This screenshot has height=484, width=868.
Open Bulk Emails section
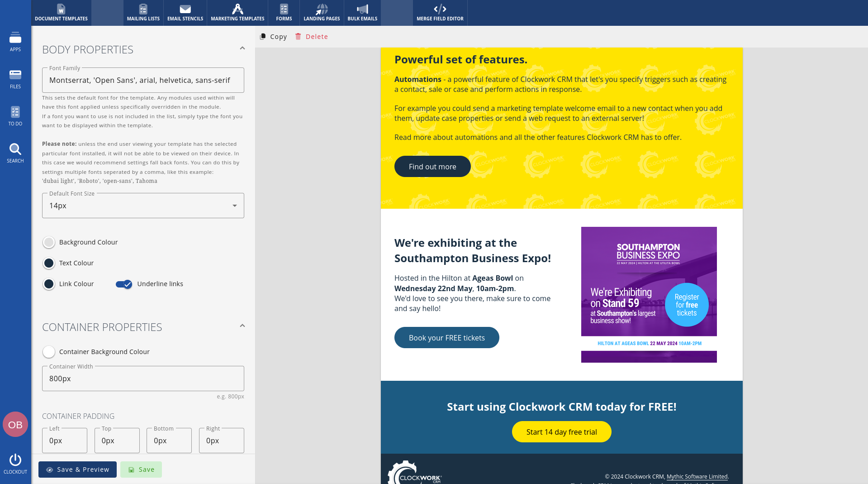362,13
